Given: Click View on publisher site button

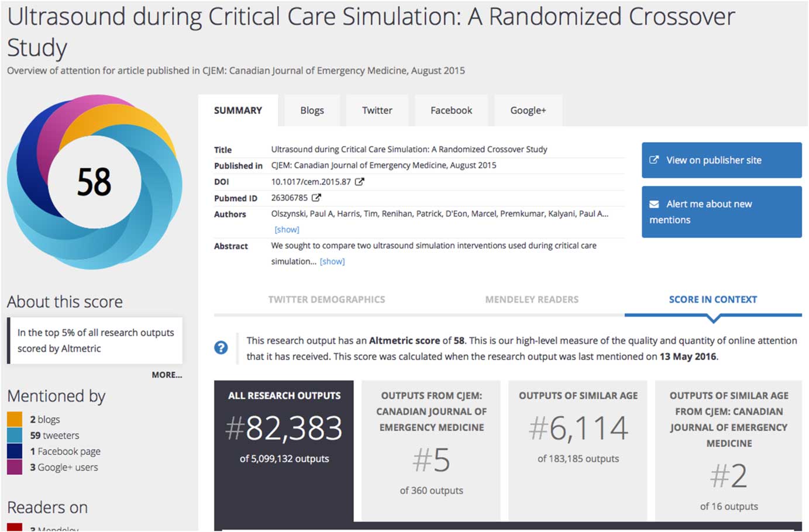Looking at the screenshot, I should click(x=721, y=160).
